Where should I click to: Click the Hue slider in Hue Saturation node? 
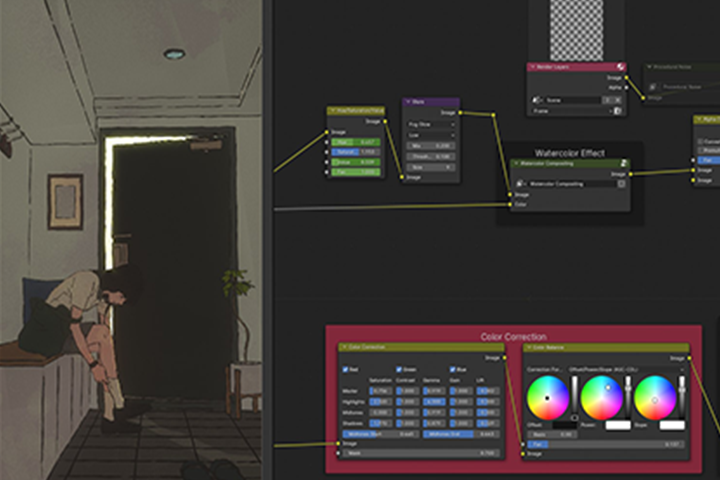(x=356, y=142)
